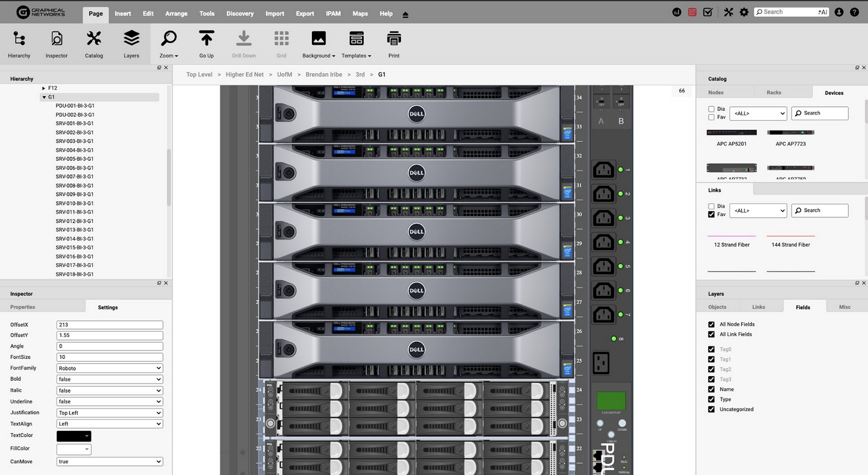The height and width of the screenshot is (475, 868).
Task: Select the 12 Strand Fiber link
Action: pos(731,241)
